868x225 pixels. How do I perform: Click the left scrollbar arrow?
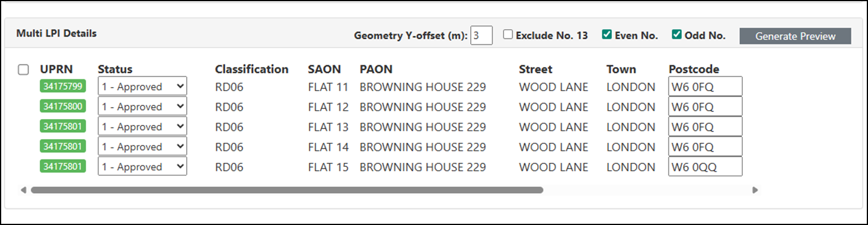[x=23, y=190]
